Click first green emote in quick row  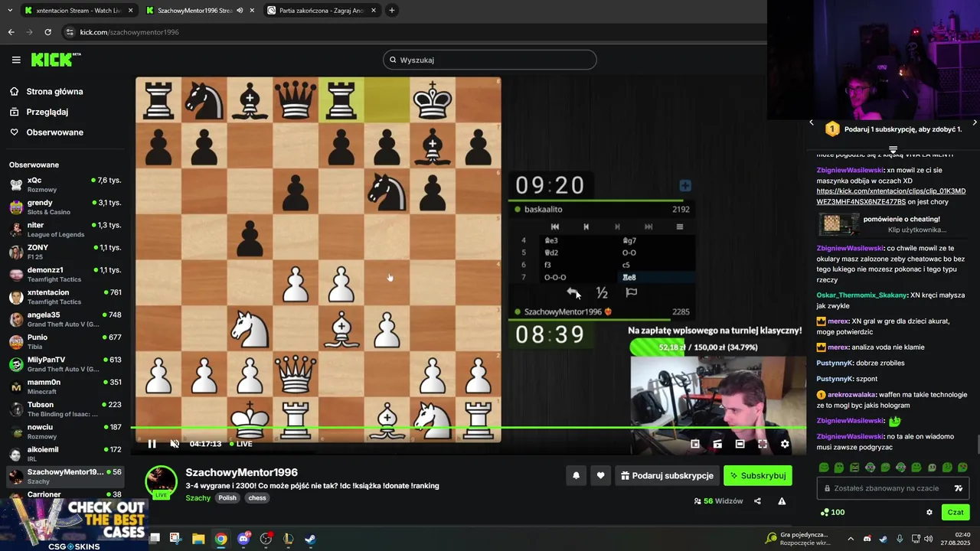point(824,468)
